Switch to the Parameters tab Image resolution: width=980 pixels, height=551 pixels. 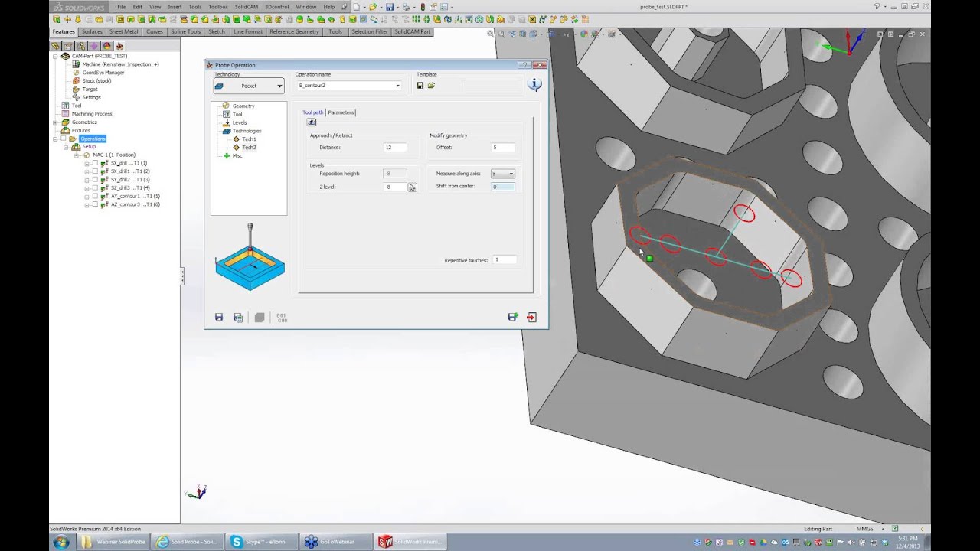(x=341, y=112)
